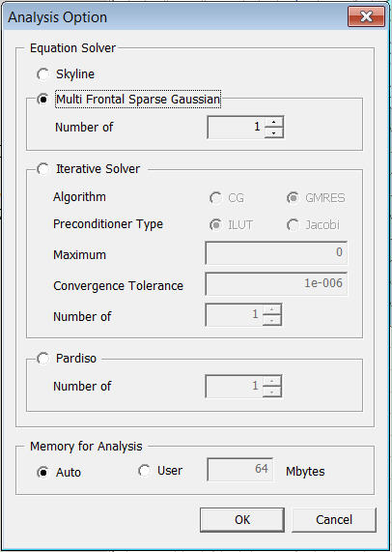Click the Multi Frontal number input field
This screenshot has width=392, height=552.
click(x=236, y=127)
